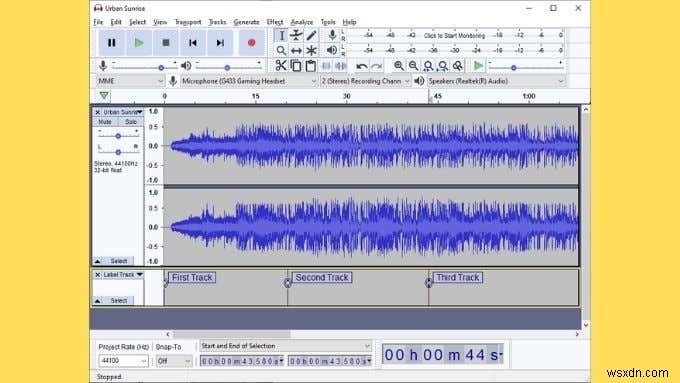
Task: Open the Generate menu
Action: (246, 22)
